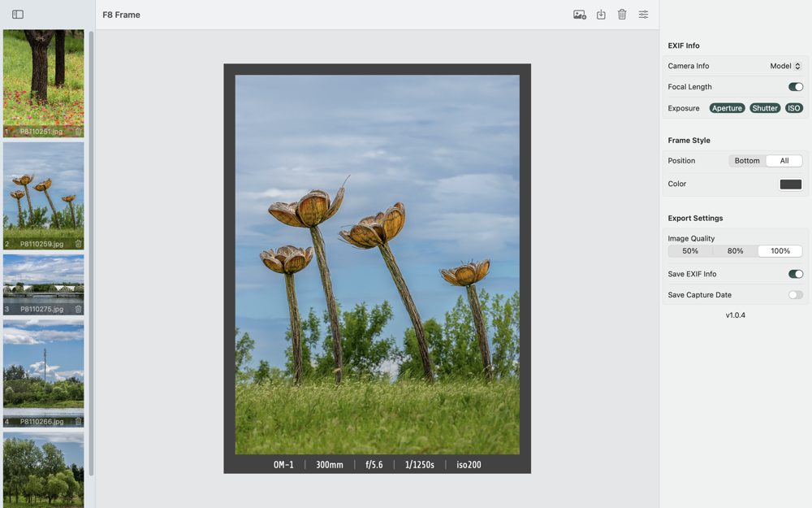Select thumbnail P8110266.jpg with tower
812x508 pixels.
[44, 373]
